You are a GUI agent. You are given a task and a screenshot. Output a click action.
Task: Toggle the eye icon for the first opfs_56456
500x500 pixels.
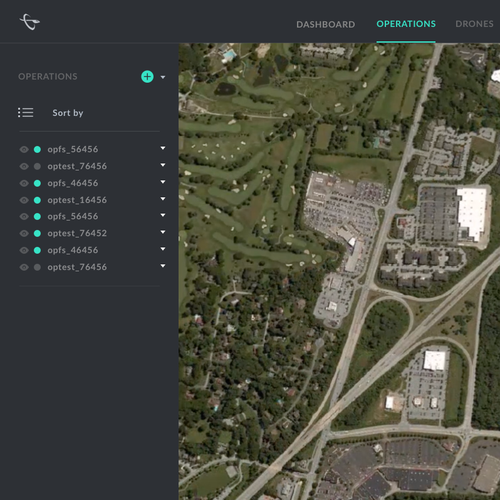(24, 149)
